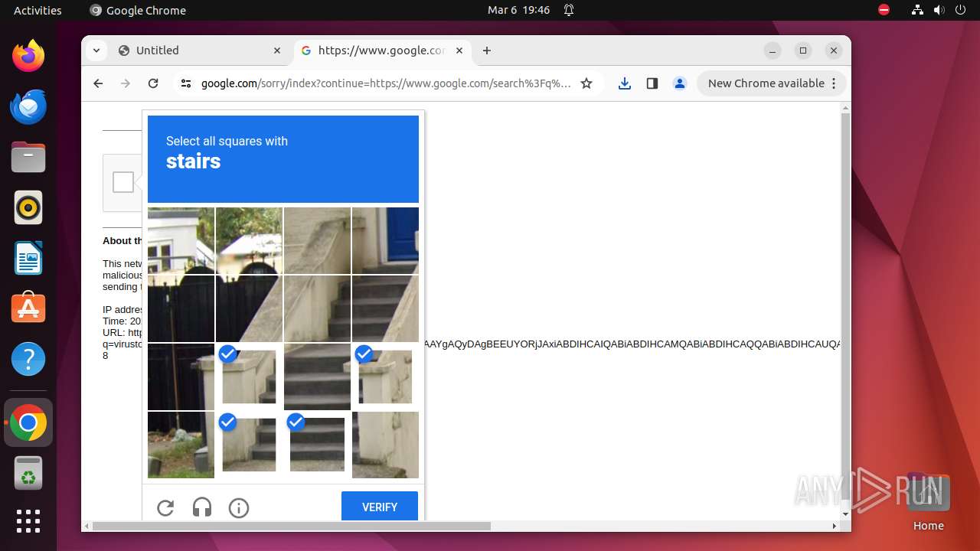Screen dimensions: 980x551
Task: Switch to the https://www.google.com tab
Action: [383, 51]
